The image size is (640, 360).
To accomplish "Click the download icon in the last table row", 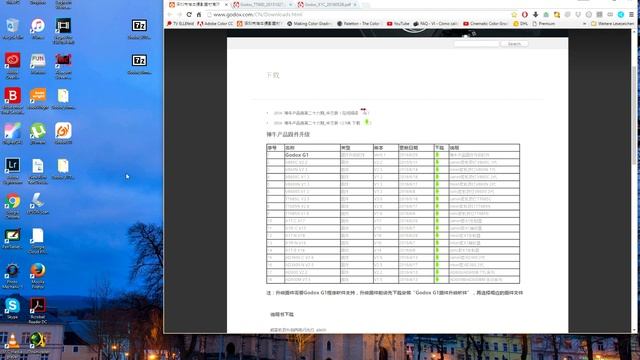I will [x=437, y=280].
